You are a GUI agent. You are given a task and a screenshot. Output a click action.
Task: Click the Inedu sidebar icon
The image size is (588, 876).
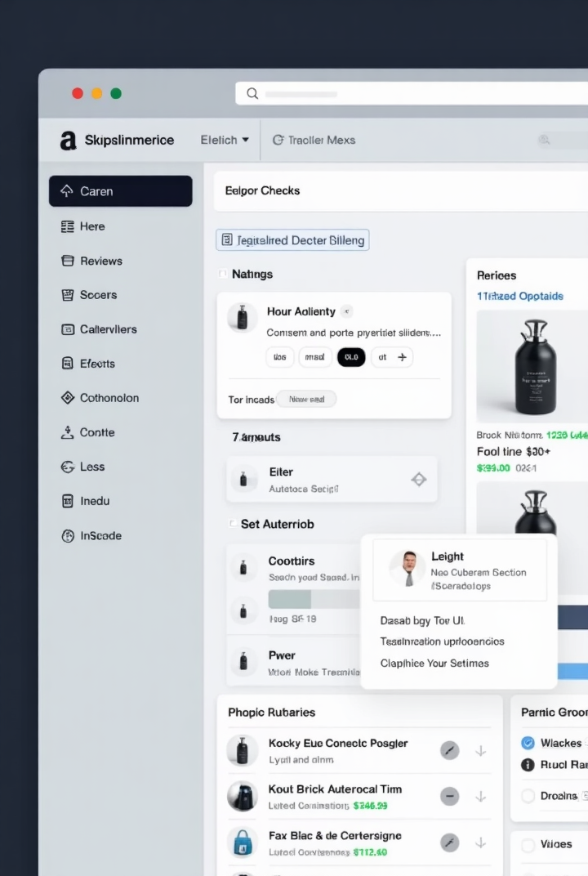pos(68,501)
